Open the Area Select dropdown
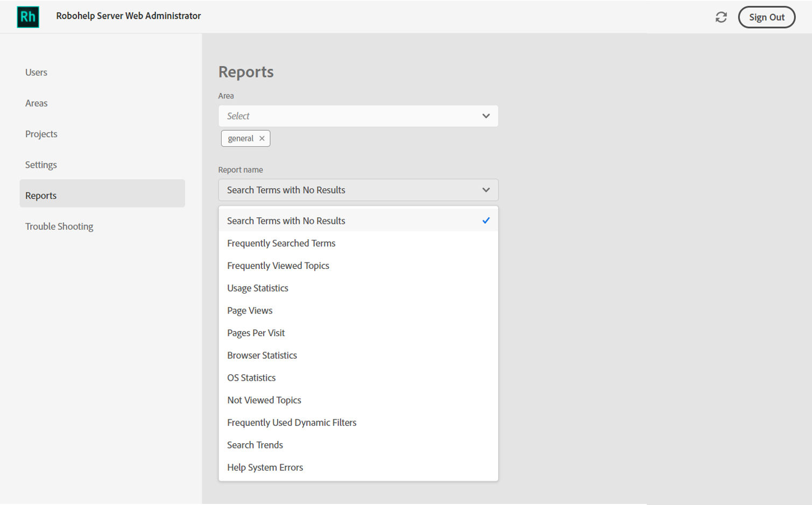 [358, 116]
